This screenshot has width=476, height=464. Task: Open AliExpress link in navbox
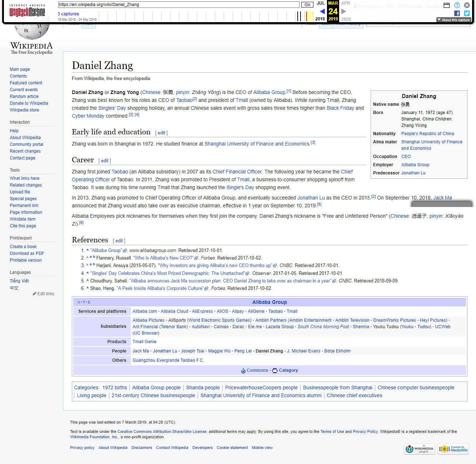[x=202, y=311]
